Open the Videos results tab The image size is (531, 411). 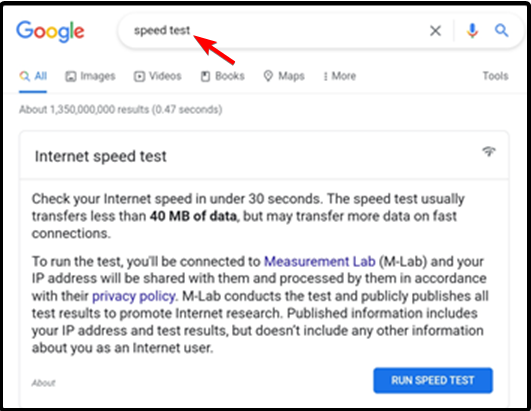pos(158,76)
